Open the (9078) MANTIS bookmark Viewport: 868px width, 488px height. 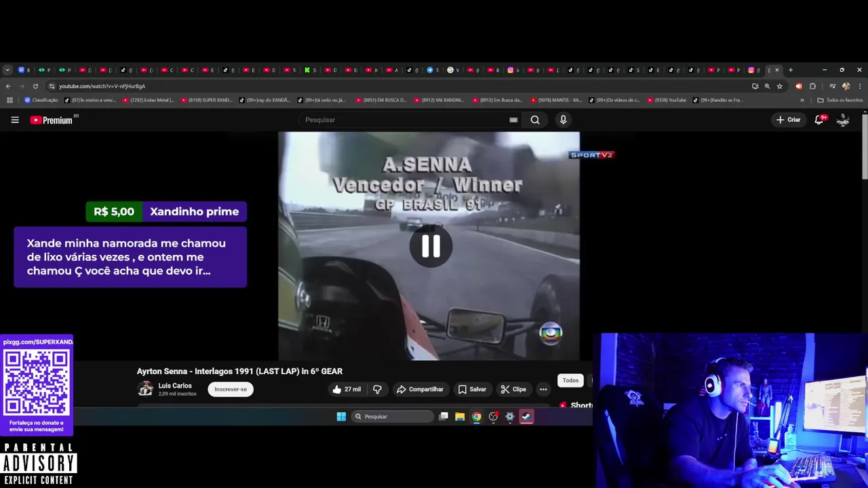(x=556, y=100)
